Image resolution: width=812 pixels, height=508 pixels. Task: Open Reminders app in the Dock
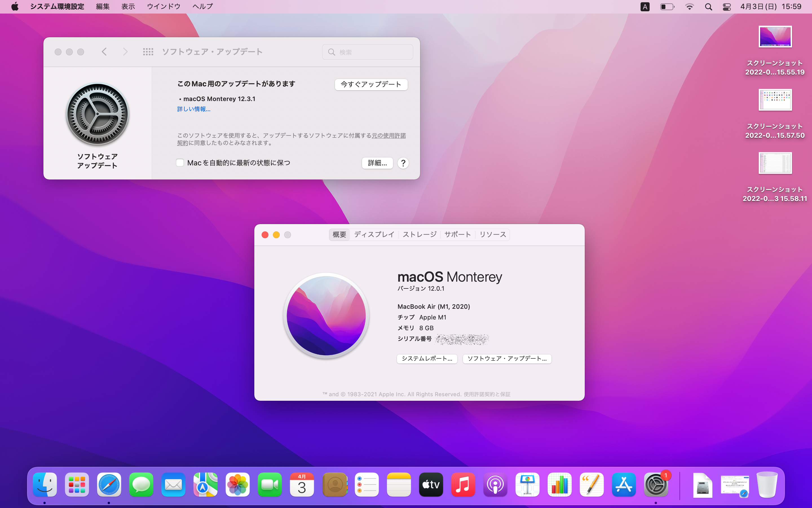pyautogui.click(x=367, y=485)
